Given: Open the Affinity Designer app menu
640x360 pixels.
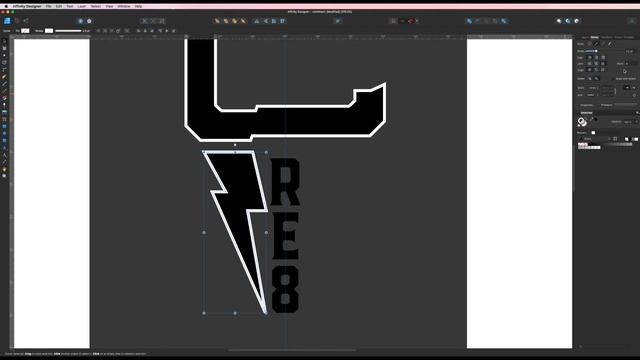Looking at the screenshot, I should [x=27, y=7].
